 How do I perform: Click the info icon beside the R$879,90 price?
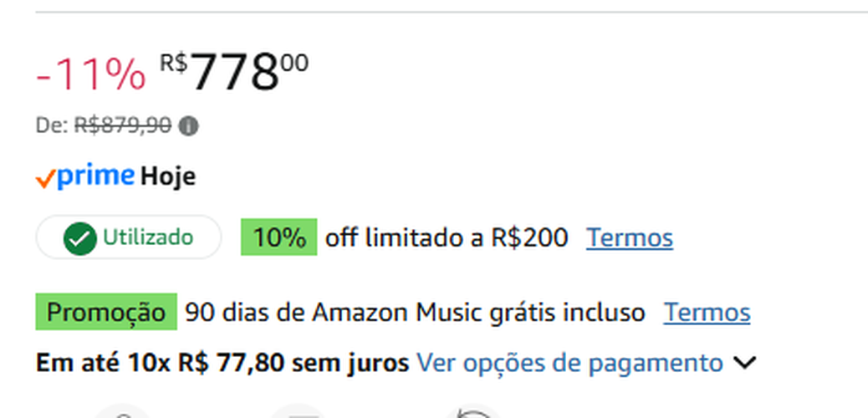(189, 126)
